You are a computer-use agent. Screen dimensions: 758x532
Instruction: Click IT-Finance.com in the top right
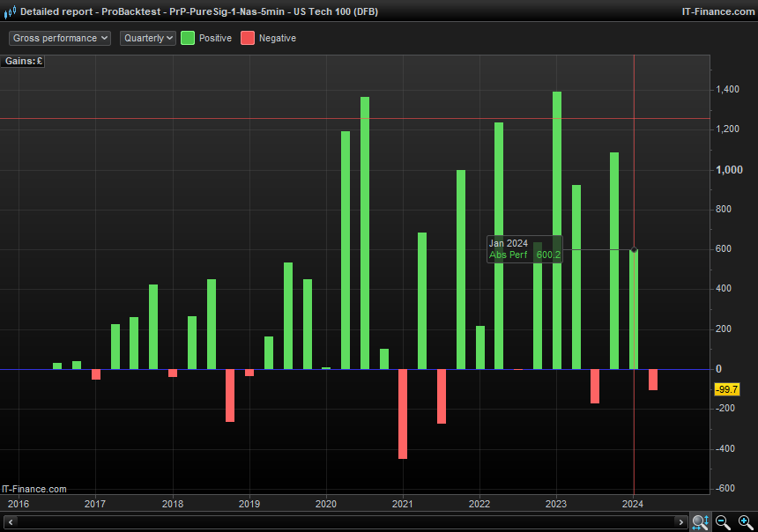[719, 11]
